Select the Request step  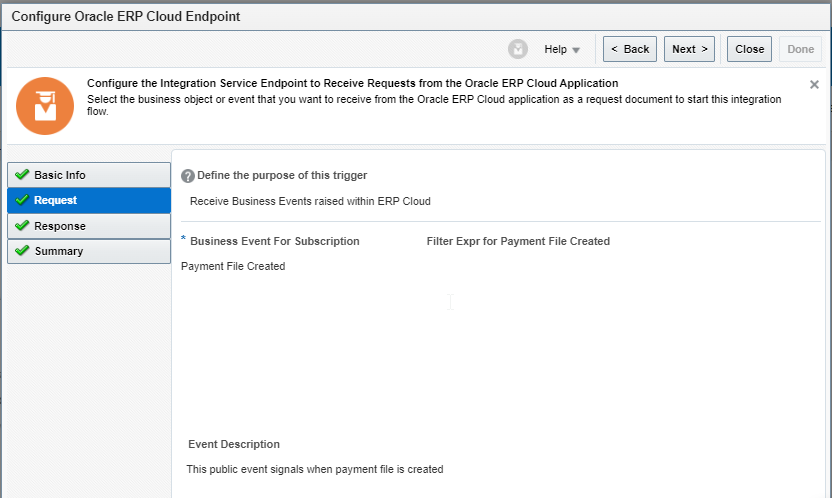(89, 200)
